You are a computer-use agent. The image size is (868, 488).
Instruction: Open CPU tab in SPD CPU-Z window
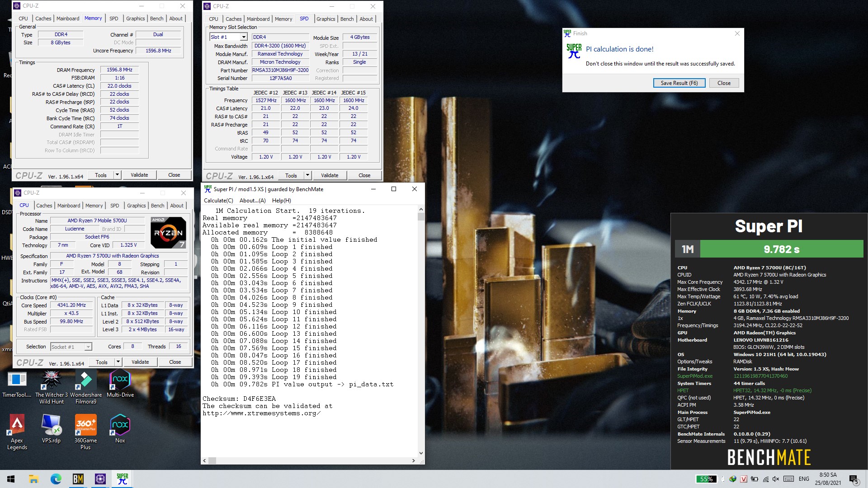click(213, 19)
